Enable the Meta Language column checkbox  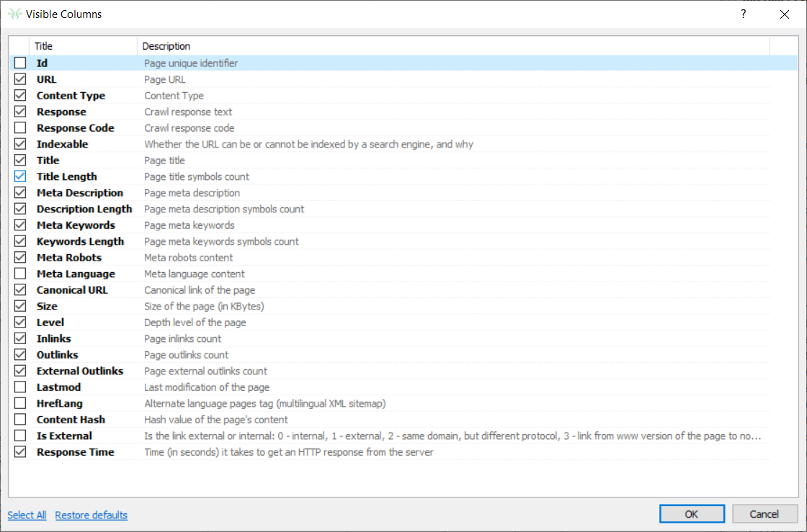[x=20, y=274]
